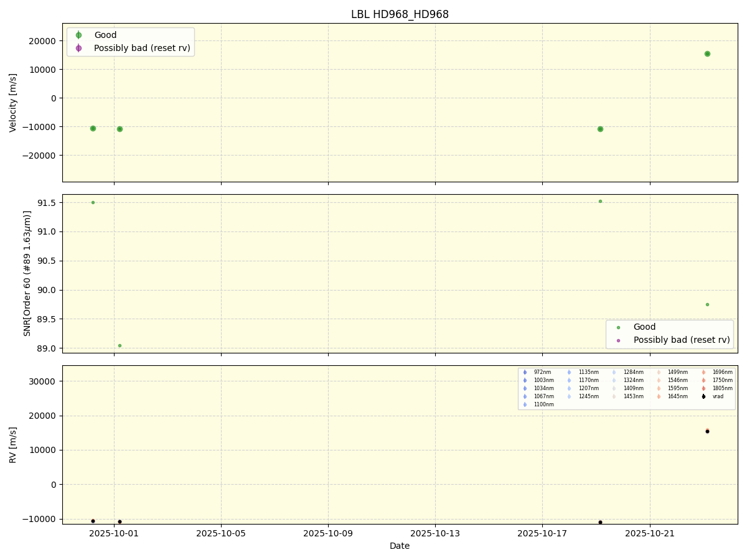Click the 1750nm legend marker

point(703,380)
